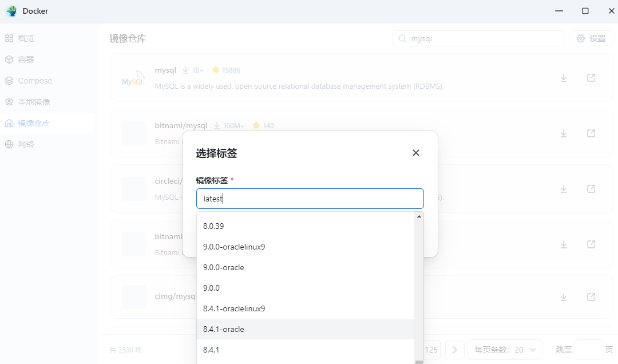Click the tag list scroll-up arrow
The height and width of the screenshot is (364, 618).
pyautogui.click(x=419, y=216)
